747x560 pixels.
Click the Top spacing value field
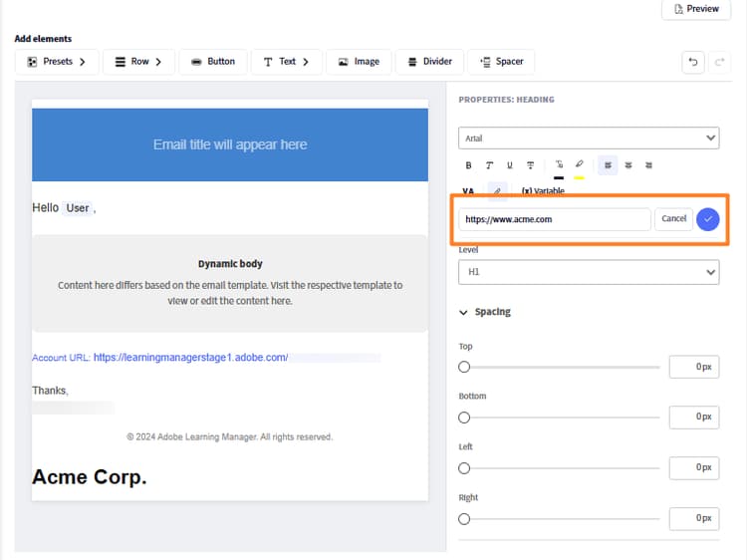[x=694, y=367]
